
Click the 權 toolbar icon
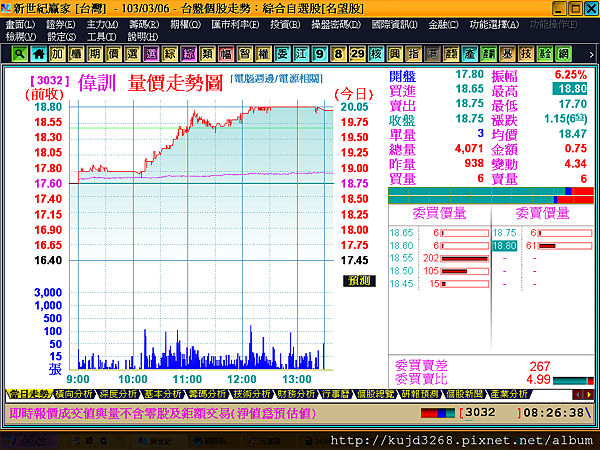pos(263,54)
